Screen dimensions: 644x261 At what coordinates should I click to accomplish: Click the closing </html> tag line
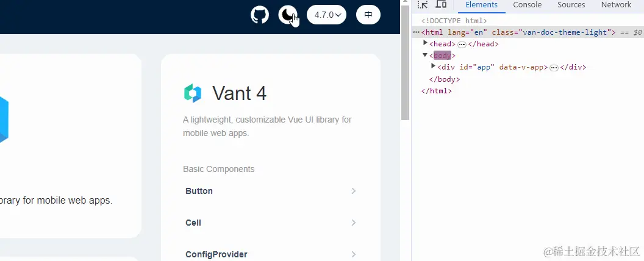click(437, 91)
